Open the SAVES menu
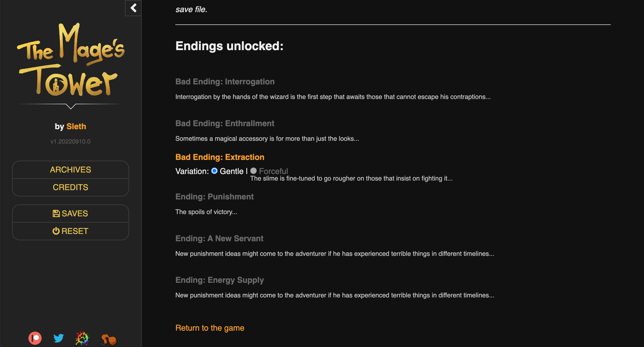Screen dimensions: 644x347 (75, 214)
